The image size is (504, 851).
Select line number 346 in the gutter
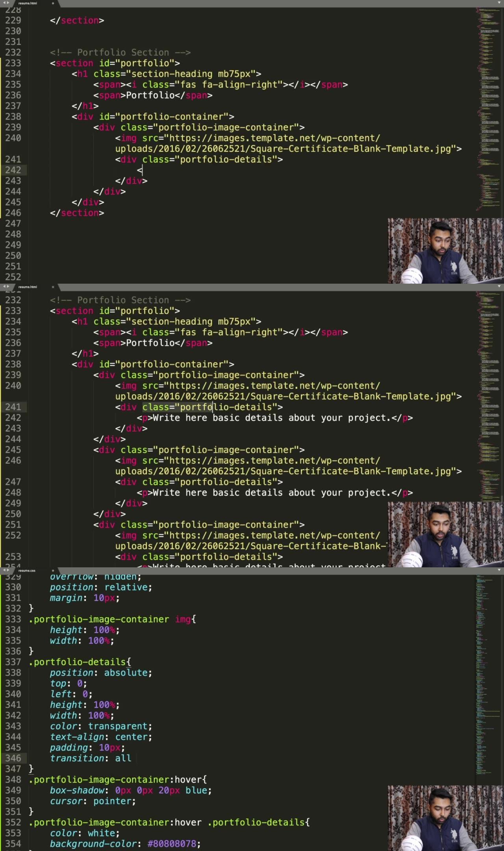coord(13,758)
